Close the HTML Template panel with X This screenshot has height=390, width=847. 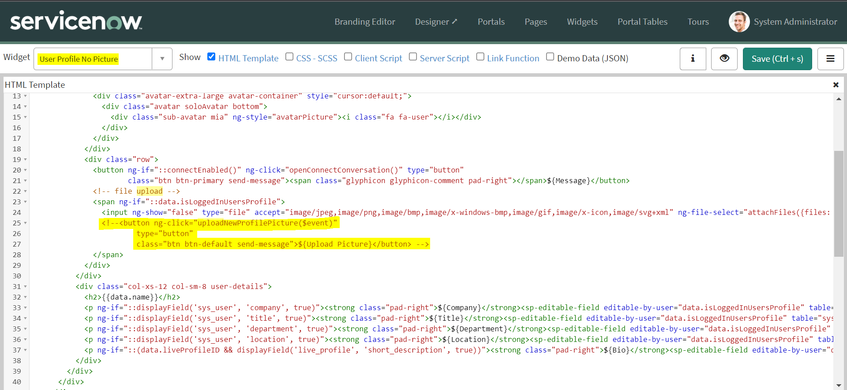click(836, 85)
